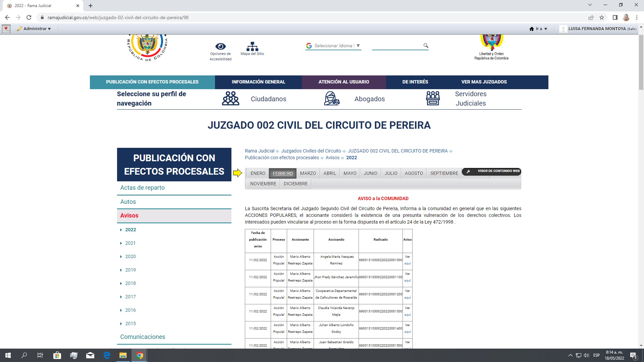Open the Ir a dropdown menu
Image resolution: width=644 pixels, height=362 pixels.
pyautogui.click(x=538, y=29)
